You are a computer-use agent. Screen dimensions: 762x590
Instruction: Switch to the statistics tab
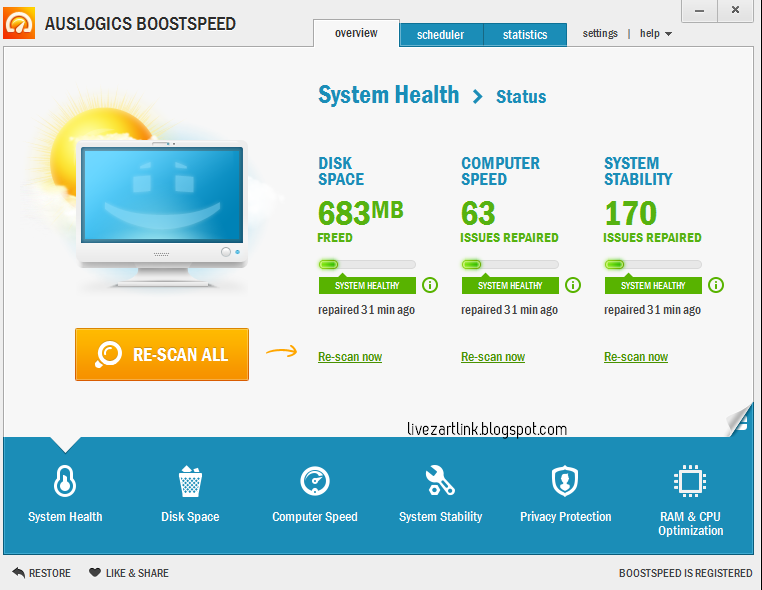[525, 35]
